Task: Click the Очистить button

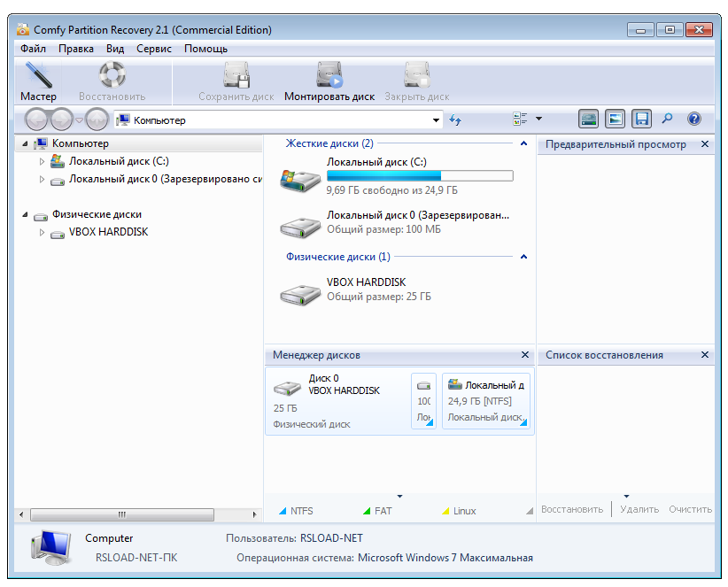Action: [x=690, y=509]
